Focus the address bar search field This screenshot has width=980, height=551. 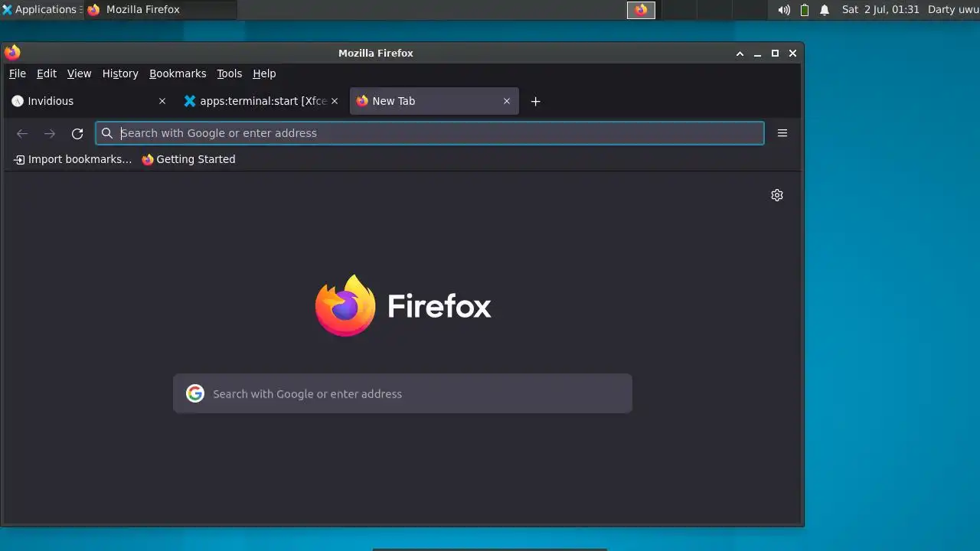pos(430,133)
